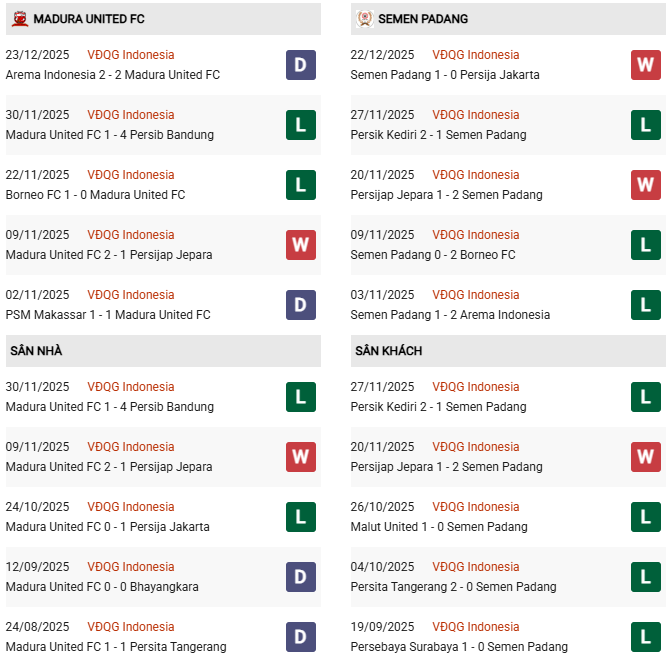666x661 pixels.
Task: Click the Semen Padang team logo
Action: tap(364, 18)
